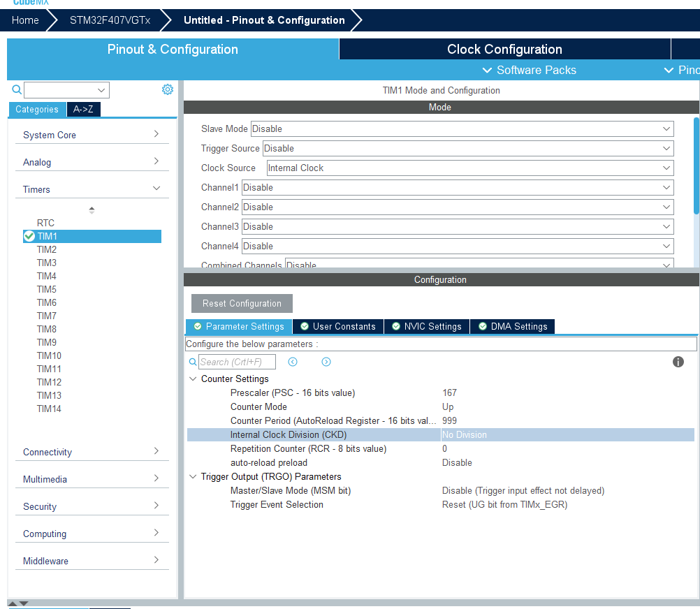Select RTC in the timers list

[x=45, y=223]
